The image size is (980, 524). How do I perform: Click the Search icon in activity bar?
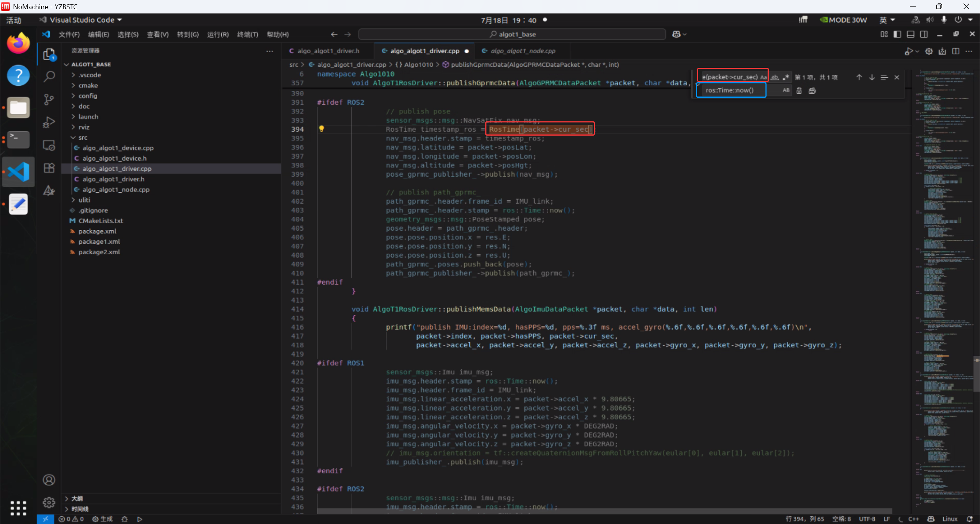(x=49, y=77)
